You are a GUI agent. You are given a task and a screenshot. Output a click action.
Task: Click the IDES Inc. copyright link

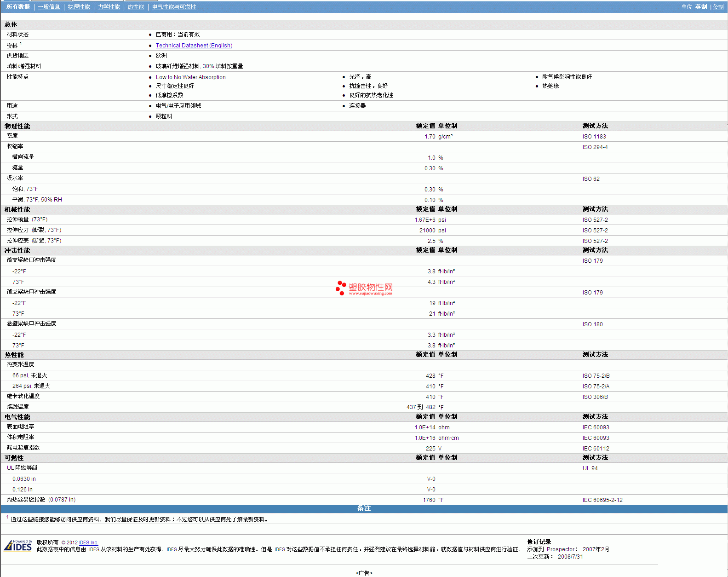(89, 542)
